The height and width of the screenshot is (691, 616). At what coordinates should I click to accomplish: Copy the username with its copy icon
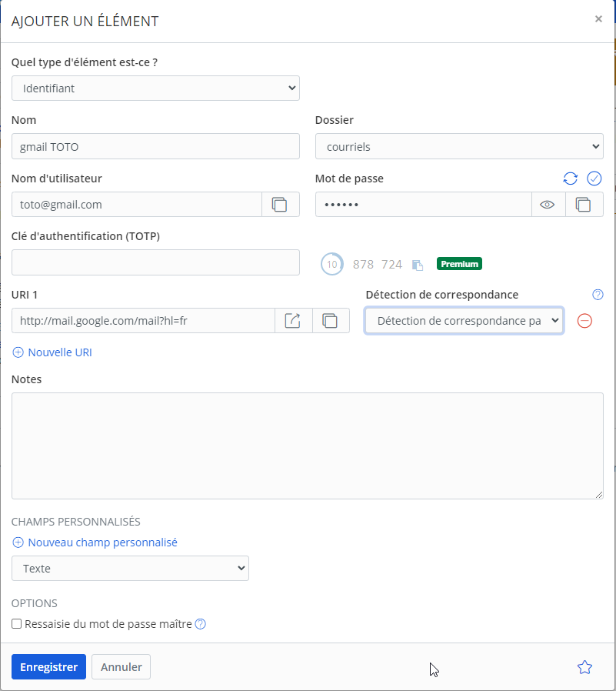point(280,205)
